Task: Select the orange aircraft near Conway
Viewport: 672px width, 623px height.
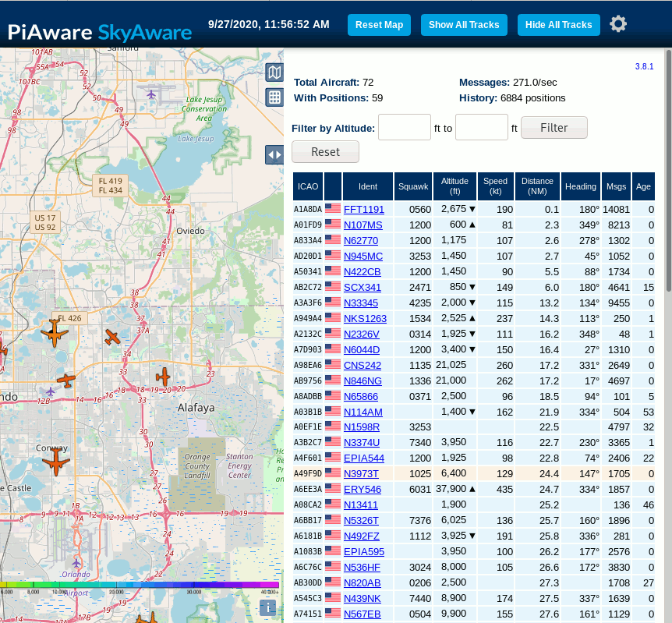Action: coord(56,462)
